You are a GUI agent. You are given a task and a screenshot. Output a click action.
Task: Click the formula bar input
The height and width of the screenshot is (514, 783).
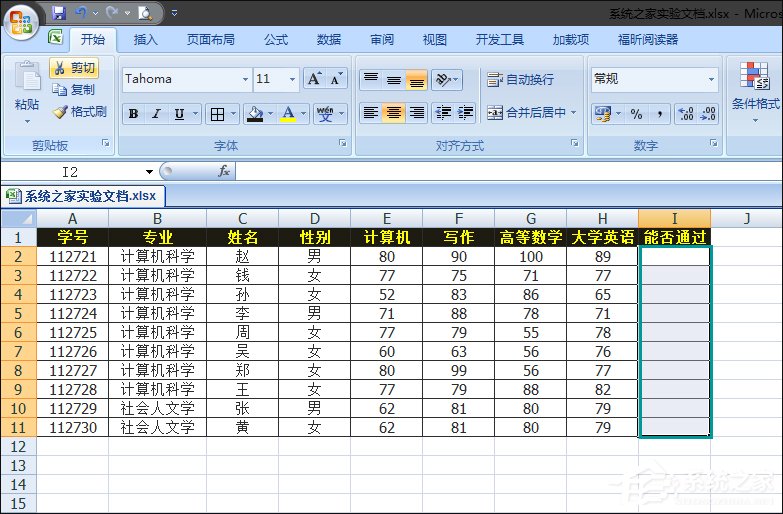pos(508,172)
